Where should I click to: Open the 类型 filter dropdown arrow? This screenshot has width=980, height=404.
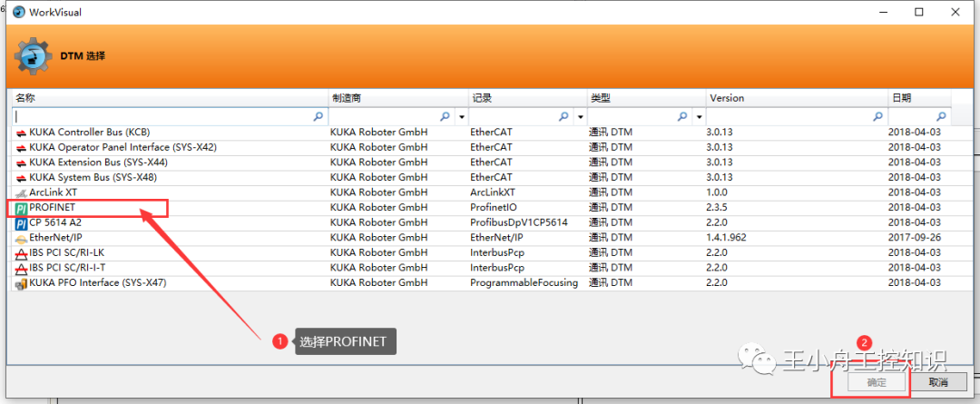click(699, 117)
